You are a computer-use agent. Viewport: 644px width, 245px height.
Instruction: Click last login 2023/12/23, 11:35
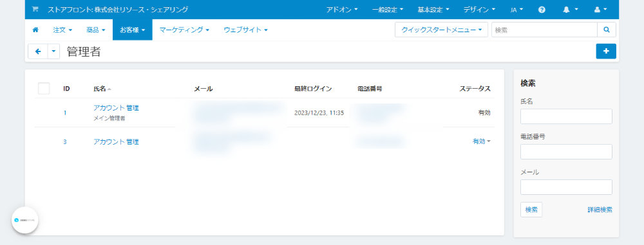pyautogui.click(x=319, y=113)
